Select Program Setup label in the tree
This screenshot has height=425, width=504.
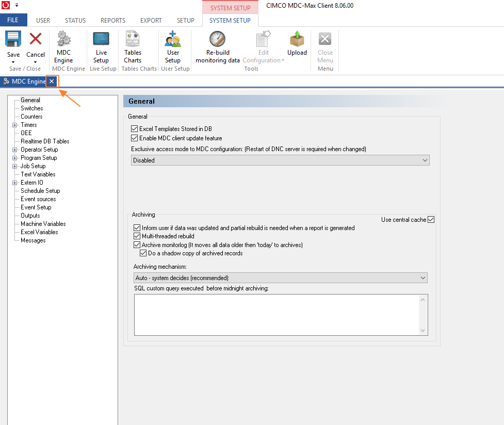(39, 158)
